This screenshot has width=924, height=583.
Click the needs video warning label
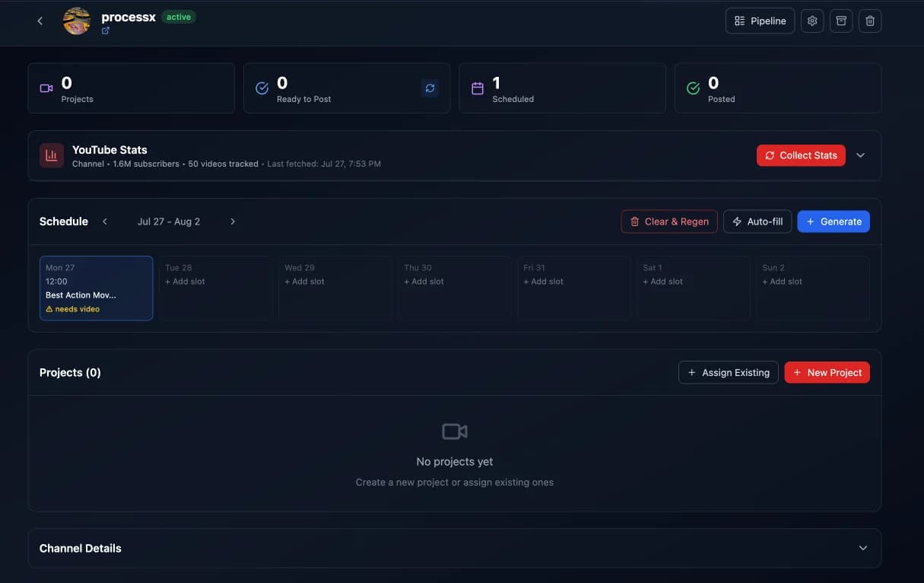[x=72, y=309]
